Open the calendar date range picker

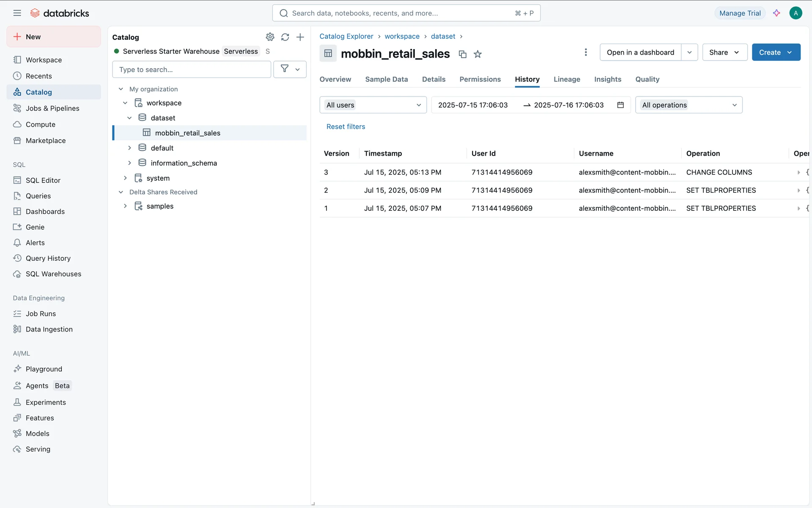[x=620, y=105]
